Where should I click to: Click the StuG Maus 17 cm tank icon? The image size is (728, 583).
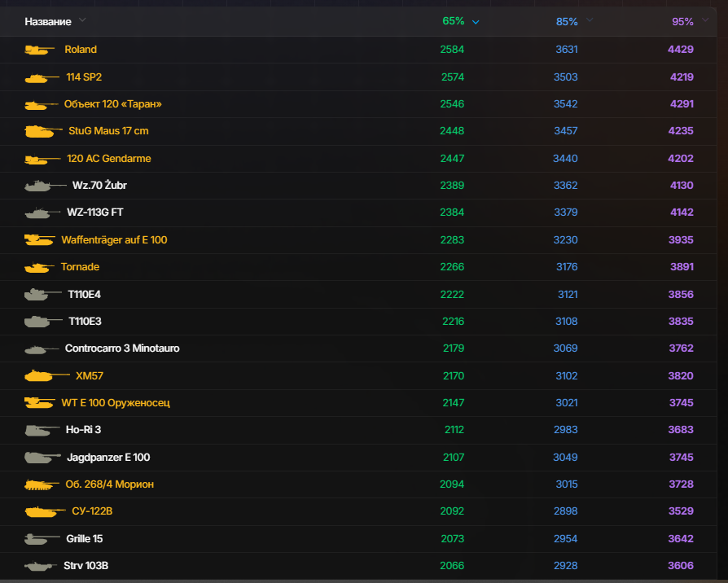coord(43,131)
